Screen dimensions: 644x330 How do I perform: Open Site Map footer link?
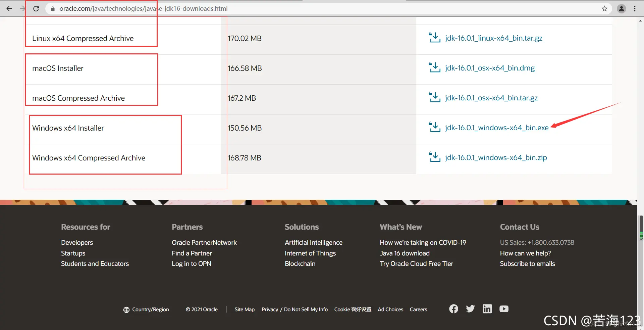[245, 310]
